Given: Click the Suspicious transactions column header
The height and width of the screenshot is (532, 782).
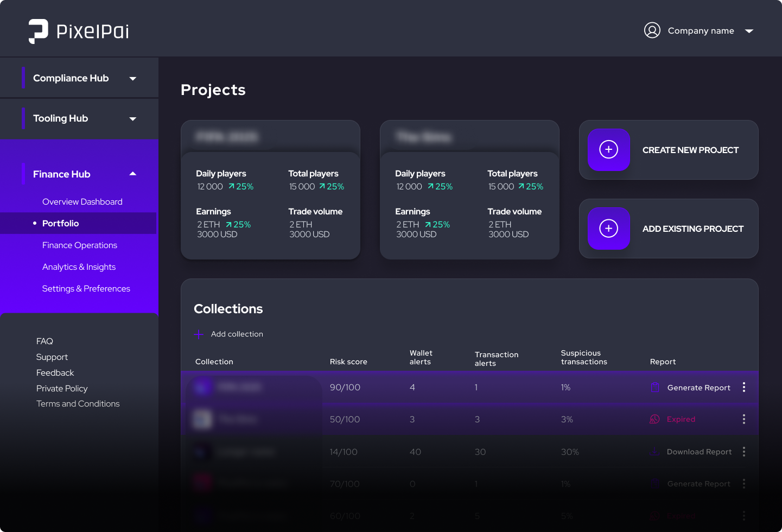Looking at the screenshot, I should click(584, 357).
